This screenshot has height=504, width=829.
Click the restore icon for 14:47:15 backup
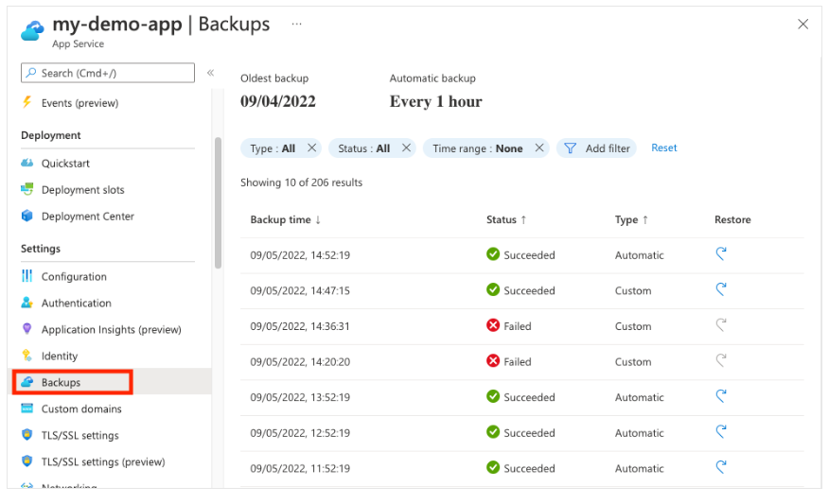pos(720,289)
